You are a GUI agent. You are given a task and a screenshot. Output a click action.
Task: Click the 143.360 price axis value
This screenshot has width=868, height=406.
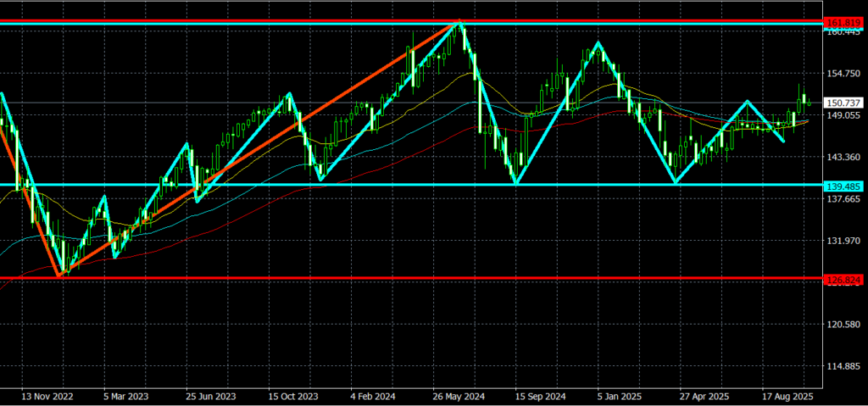845,158
